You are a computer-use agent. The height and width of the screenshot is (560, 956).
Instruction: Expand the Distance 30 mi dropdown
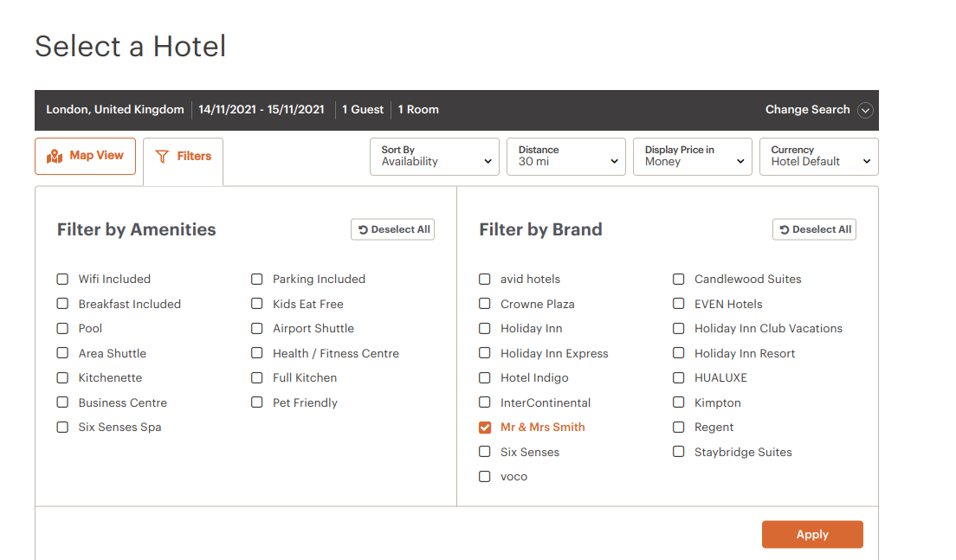tap(566, 157)
